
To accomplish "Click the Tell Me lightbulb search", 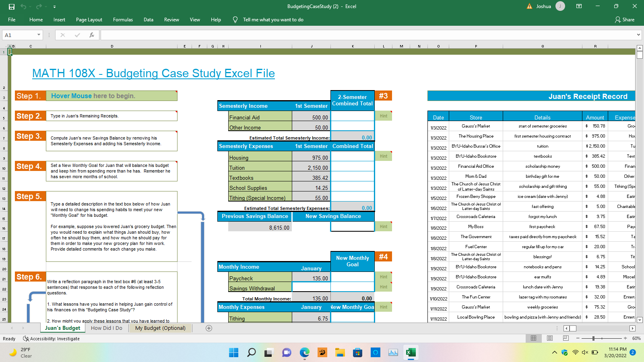I will (x=235, y=19).
